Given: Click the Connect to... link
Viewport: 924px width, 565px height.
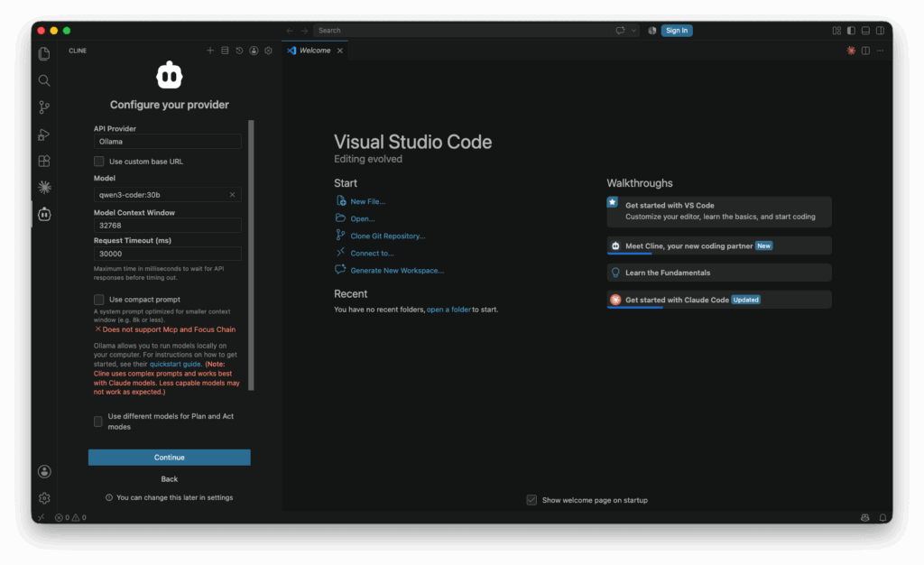Looking at the screenshot, I should (372, 254).
